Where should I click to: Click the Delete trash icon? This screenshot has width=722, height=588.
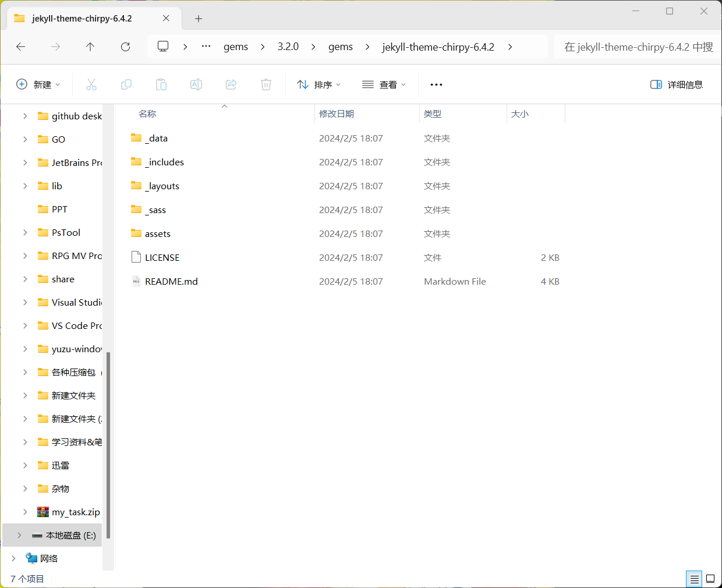pos(266,84)
